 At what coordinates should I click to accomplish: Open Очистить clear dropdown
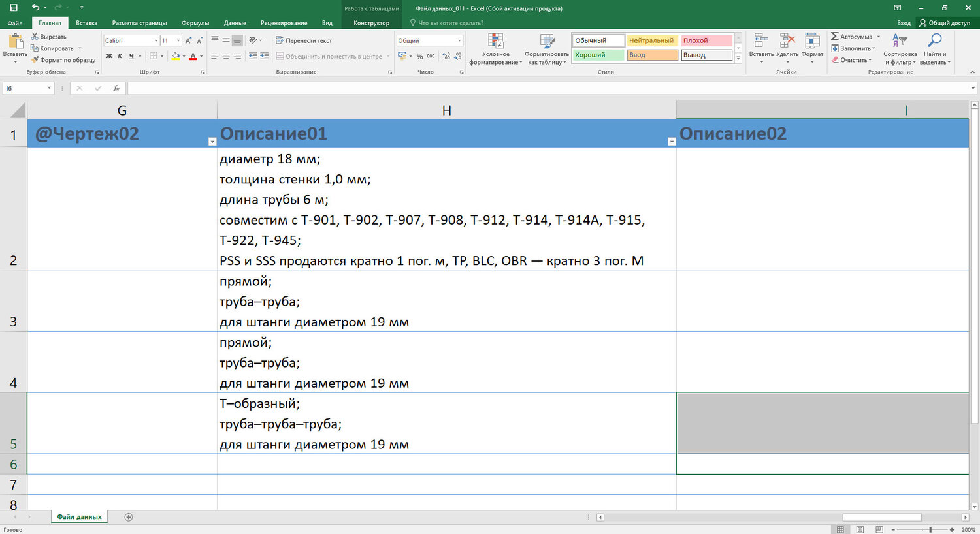coord(851,60)
